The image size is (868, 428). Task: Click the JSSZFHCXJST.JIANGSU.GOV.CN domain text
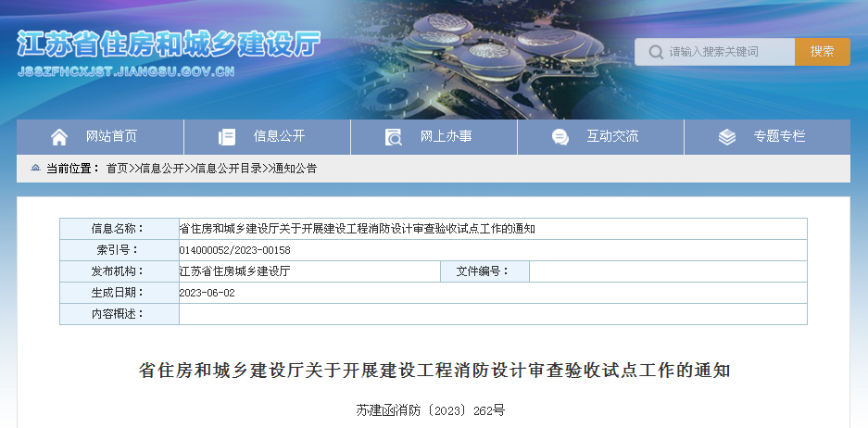[x=126, y=72]
